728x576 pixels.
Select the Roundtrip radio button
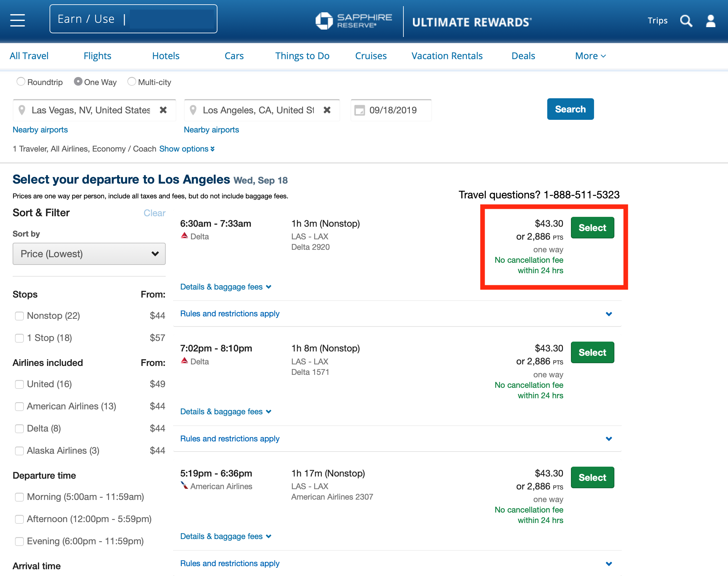click(x=21, y=82)
